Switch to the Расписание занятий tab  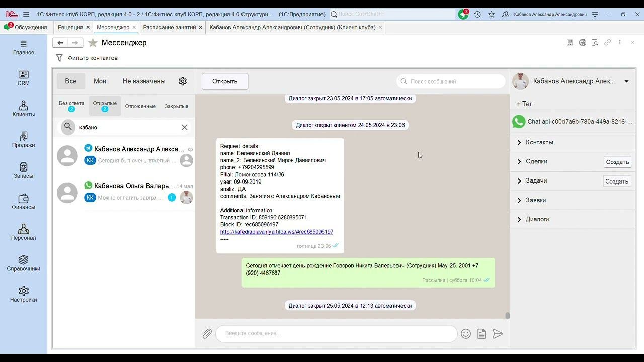[x=170, y=27]
